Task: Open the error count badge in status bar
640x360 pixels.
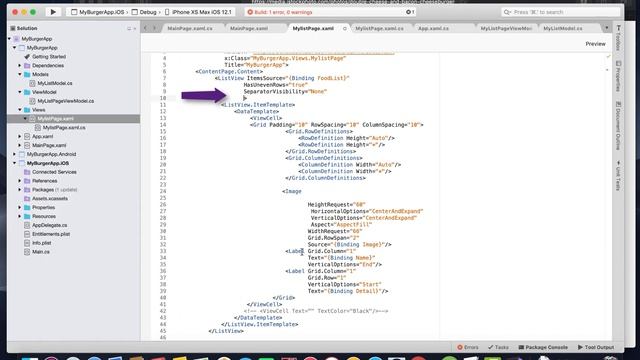Action: click(410, 12)
